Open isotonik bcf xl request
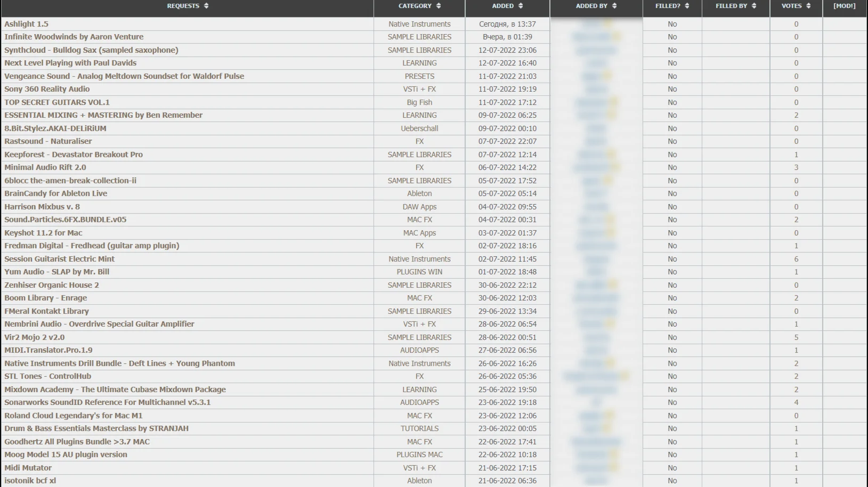868x487 pixels. pos(30,481)
